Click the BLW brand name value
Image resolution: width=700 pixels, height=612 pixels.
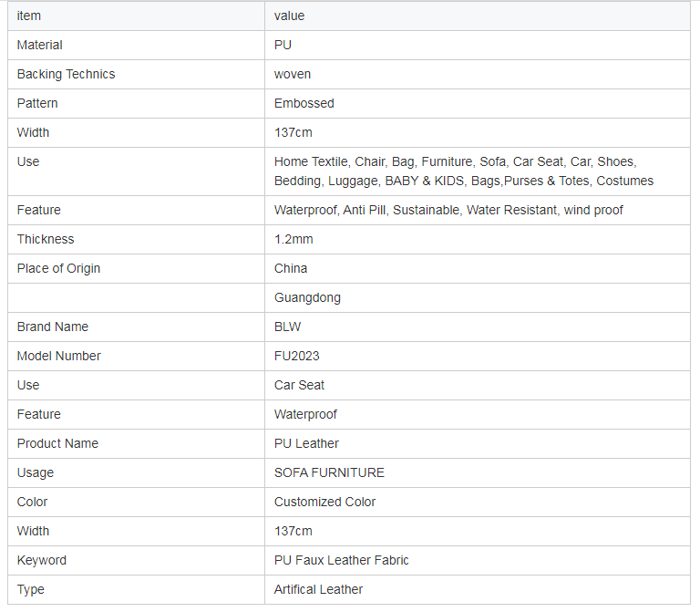click(x=287, y=327)
